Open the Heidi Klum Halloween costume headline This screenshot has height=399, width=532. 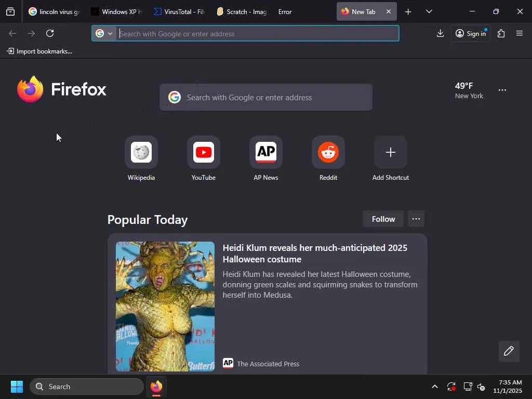[315, 254]
